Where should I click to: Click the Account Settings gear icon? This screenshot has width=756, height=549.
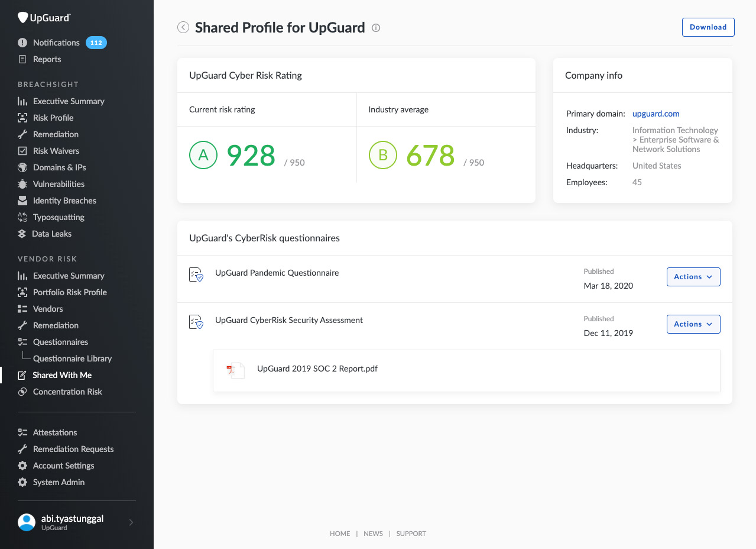click(x=22, y=466)
